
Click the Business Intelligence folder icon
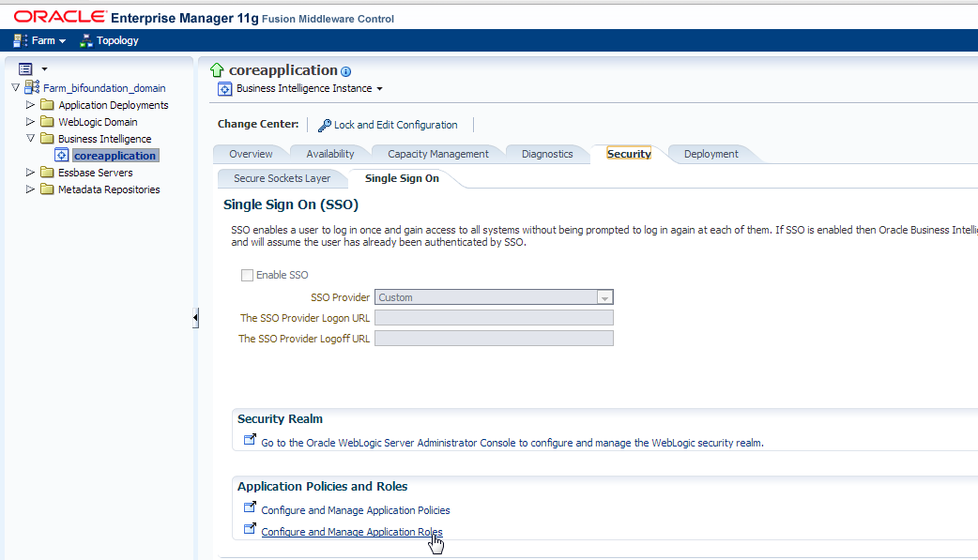point(47,138)
